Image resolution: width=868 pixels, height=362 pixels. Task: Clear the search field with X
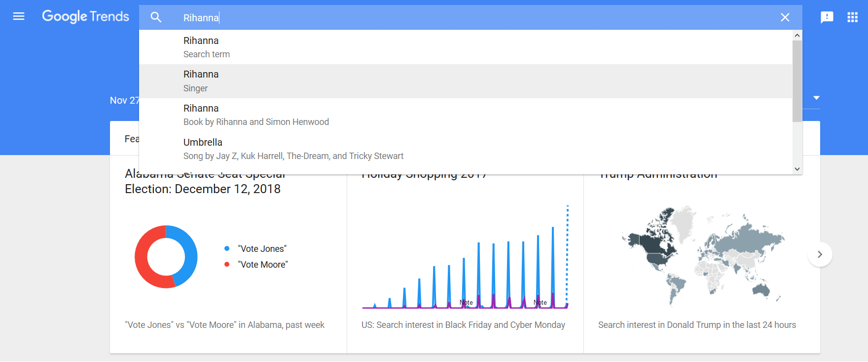click(785, 17)
